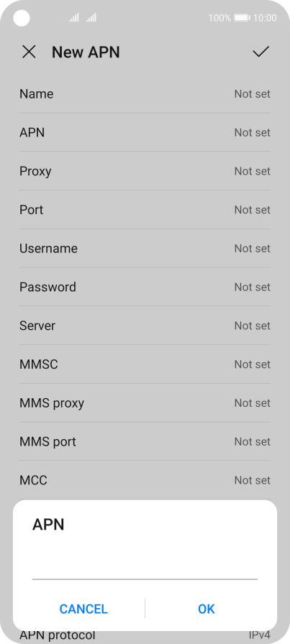This screenshot has height=644, width=290.
Task: Select the Port setting row
Action: 145,210
